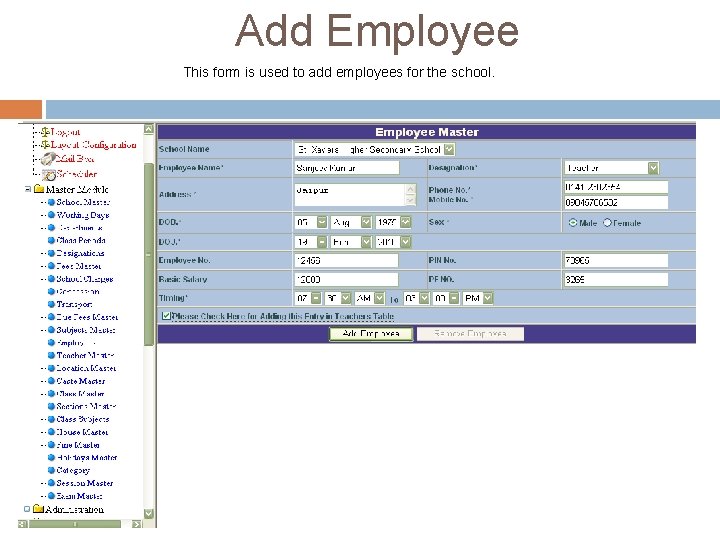Open the DOJ day dropdown
This screenshot has width=720, height=540.
point(322,242)
